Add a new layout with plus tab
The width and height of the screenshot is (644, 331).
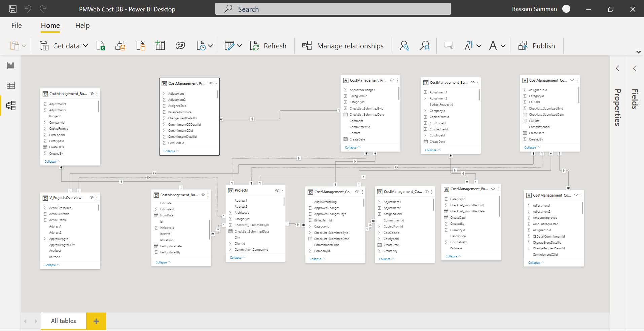coord(96,321)
